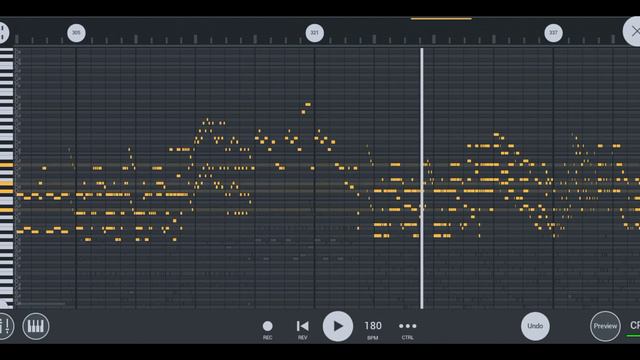Open the CTRL three-dots menu
The width and height of the screenshot is (640, 360).
(x=407, y=329)
